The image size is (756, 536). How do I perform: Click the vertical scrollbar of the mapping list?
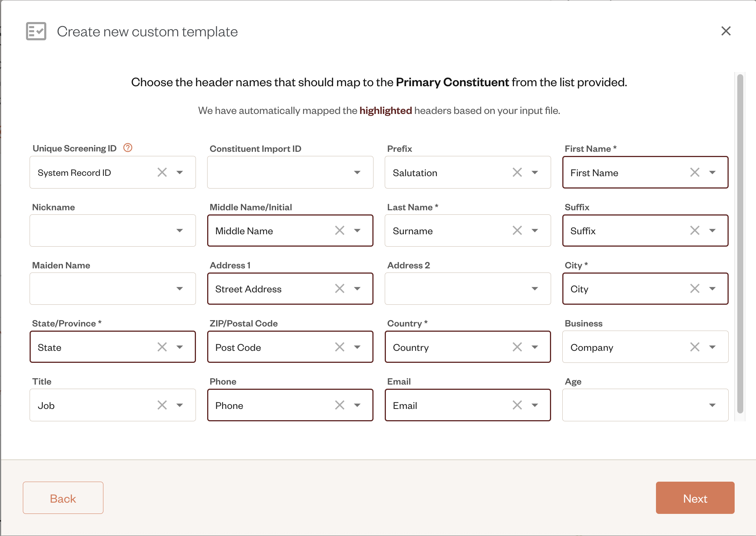740,244
